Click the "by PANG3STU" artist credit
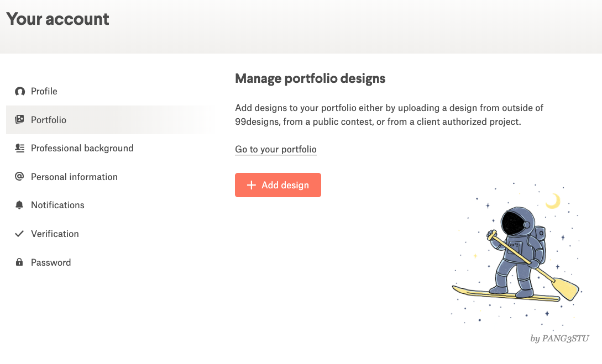The width and height of the screenshot is (602, 364). tap(559, 338)
